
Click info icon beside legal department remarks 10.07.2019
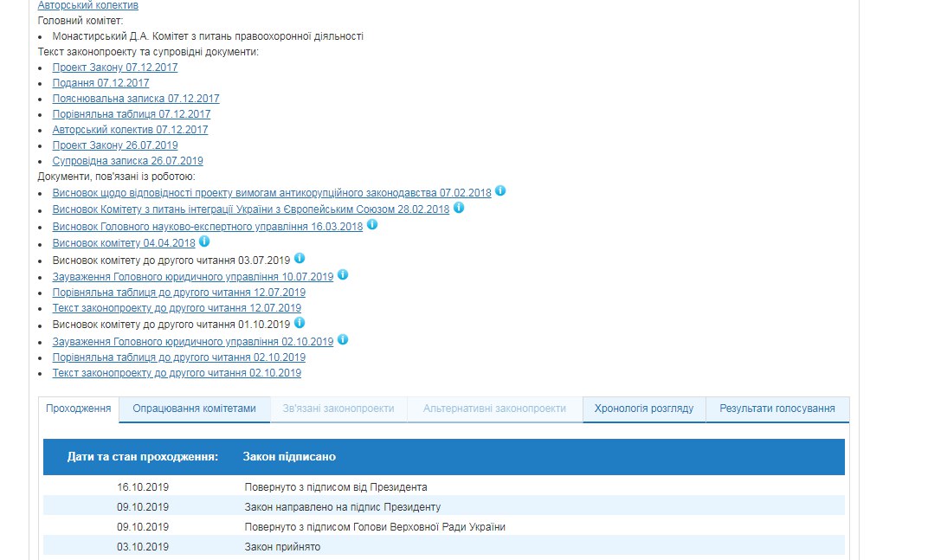343,274
